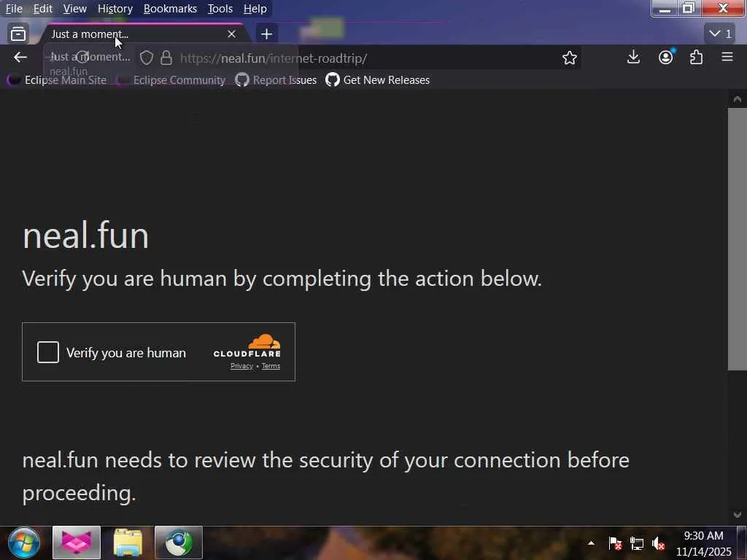Restore down the browser window

point(689,8)
